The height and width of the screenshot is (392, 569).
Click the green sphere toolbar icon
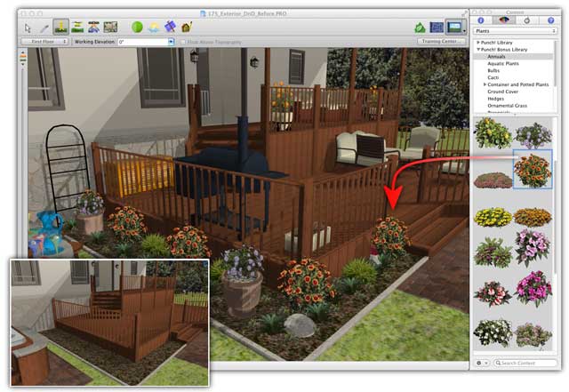coord(137,27)
